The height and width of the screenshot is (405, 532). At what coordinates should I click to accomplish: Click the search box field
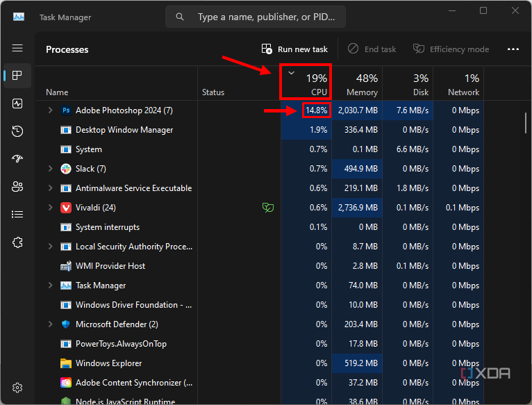[x=256, y=17]
